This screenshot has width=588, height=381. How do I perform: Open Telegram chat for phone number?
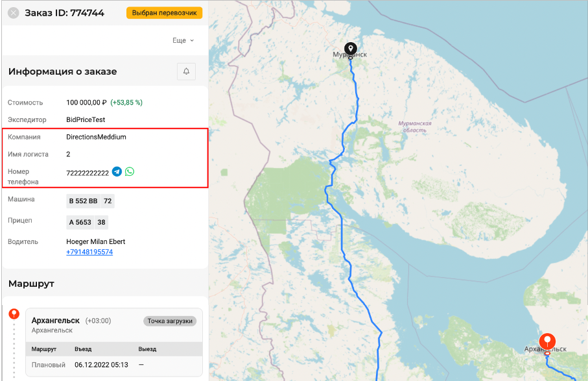(x=117, y=172)
